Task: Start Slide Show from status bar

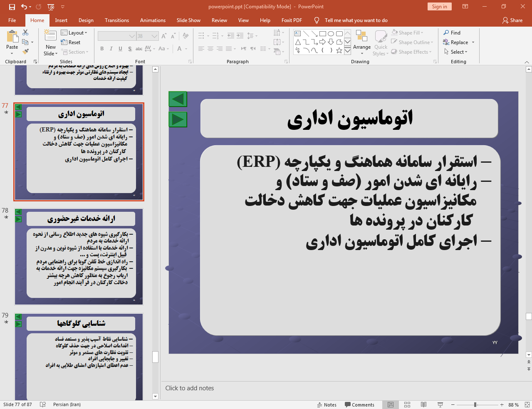Action: 440,404
